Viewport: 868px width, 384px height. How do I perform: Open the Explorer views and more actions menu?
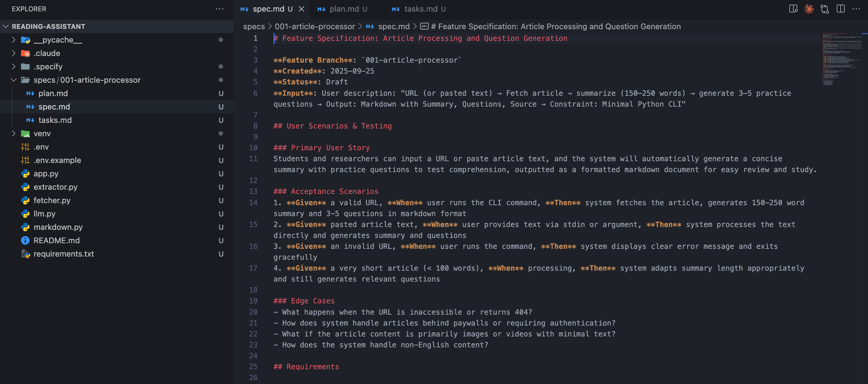(x=219, y=9)
